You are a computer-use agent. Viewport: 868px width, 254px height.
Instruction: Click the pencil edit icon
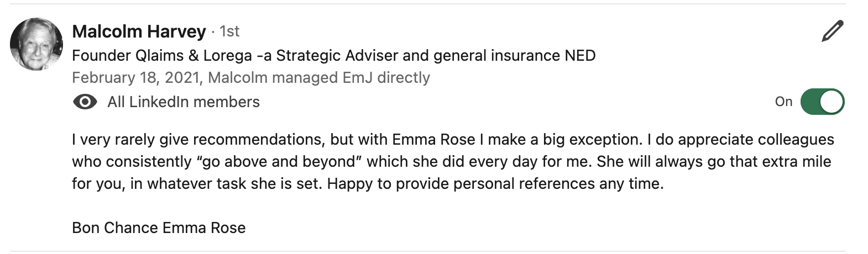coord(832,31)
